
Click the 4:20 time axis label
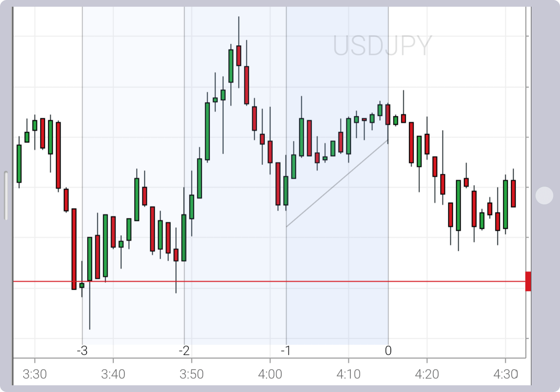(x=427, y=374)
